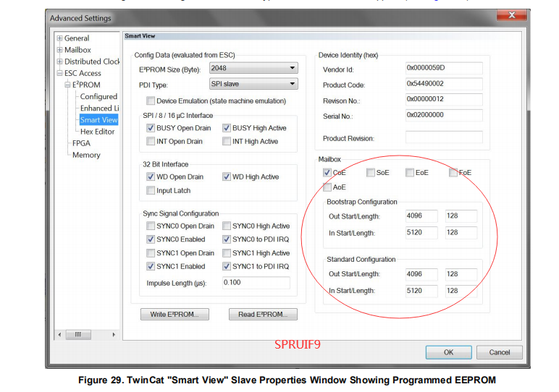Click Standard In Start field 5120
Screen dimensions: 559x392
[x=421, y=291]
